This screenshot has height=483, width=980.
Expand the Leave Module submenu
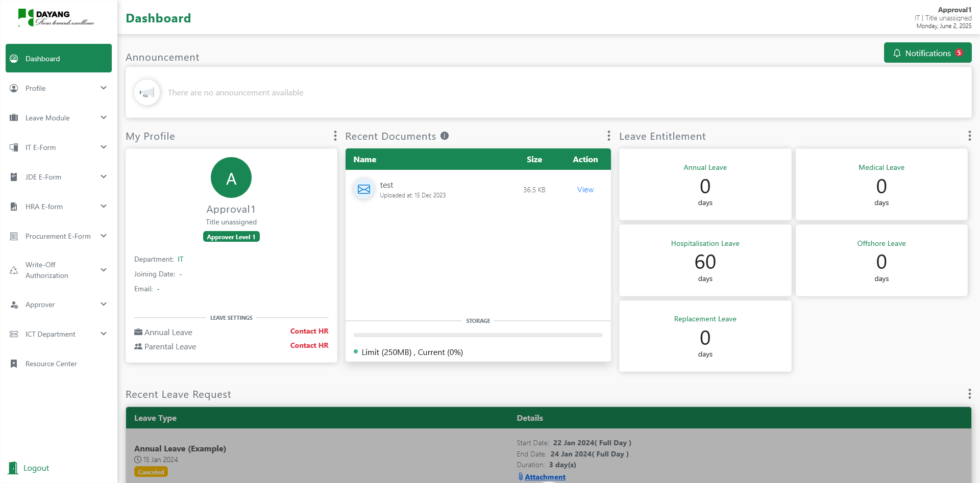[x=58, y=118]
